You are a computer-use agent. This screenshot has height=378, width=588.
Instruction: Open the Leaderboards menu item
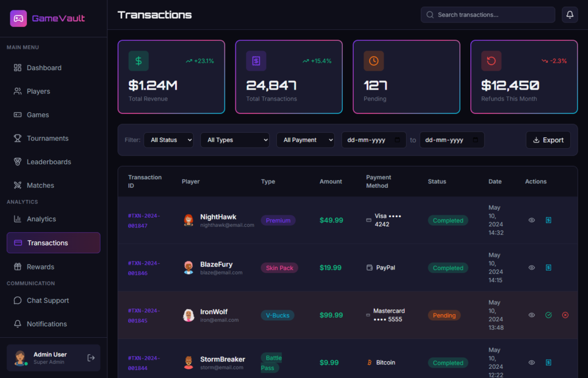(53, 162)
